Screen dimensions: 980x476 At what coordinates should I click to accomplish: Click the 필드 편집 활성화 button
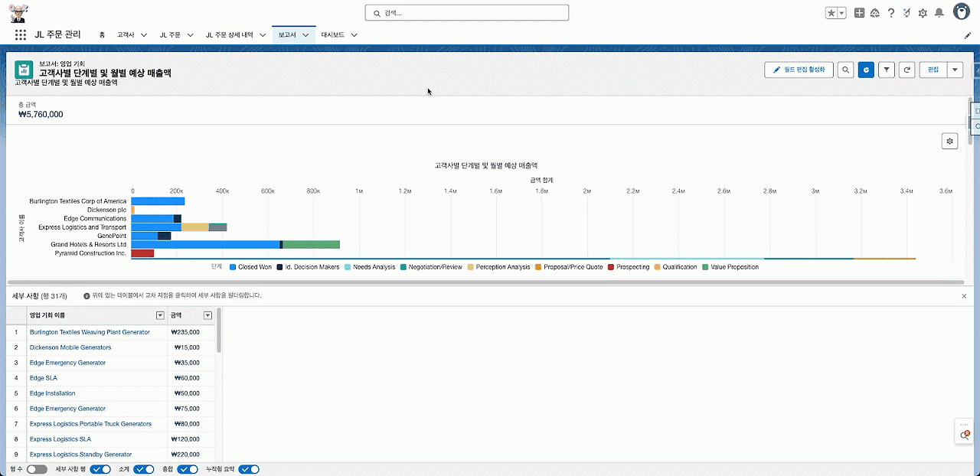click(x=799, y=70)
